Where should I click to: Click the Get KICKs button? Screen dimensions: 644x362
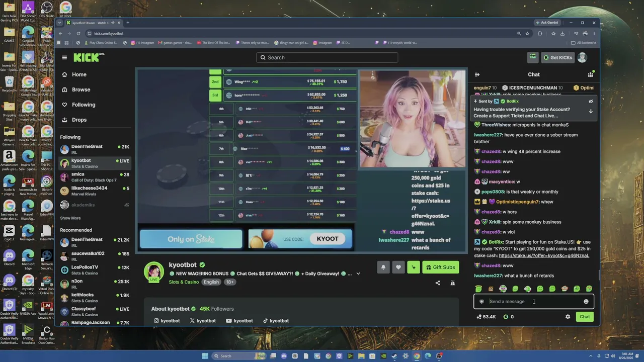coord(557,57)
